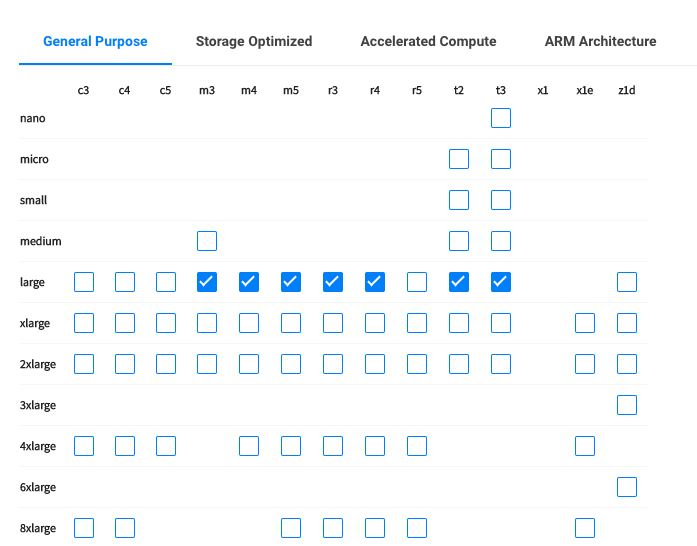Viewport: 697px width, 546px height.
Task: Select the c3 large checkbox
Action: (84, 282)
